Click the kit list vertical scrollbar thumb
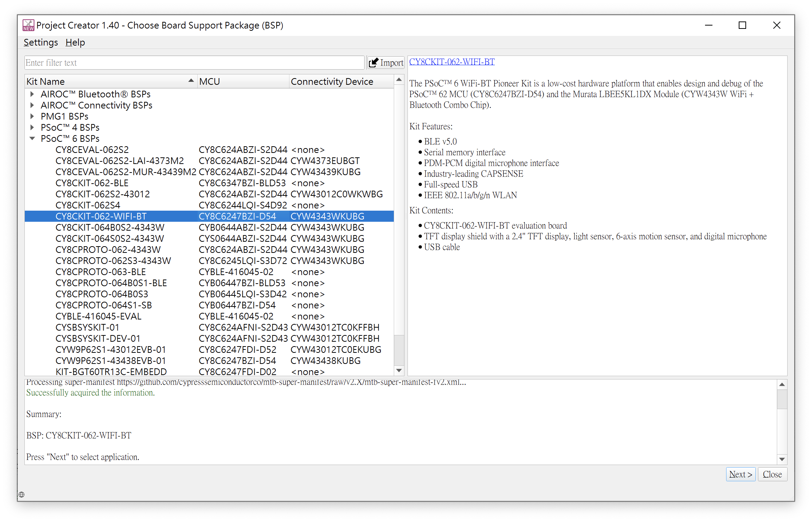The width and height of the screenshot is (812, 522). pos(399,350)
